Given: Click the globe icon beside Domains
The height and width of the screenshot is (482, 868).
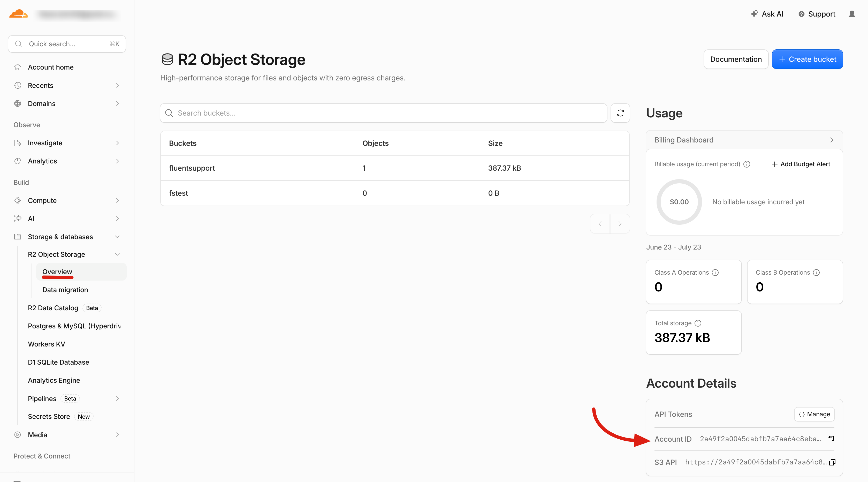Looking at the screenshot, I should [18, 103].
